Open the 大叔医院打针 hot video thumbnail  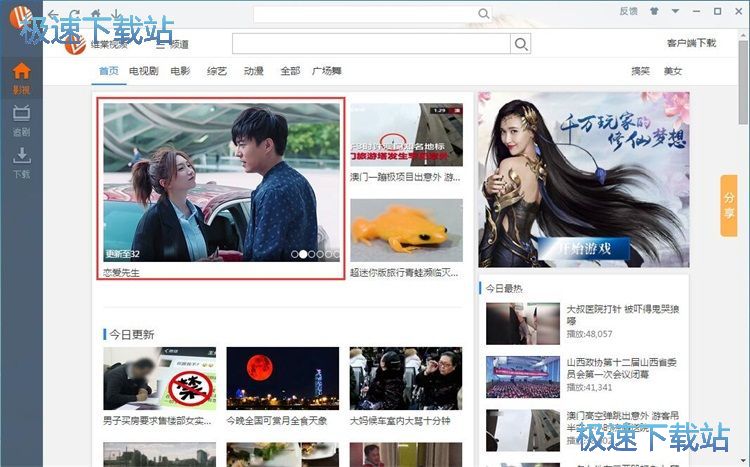click(x=523, y=323)
